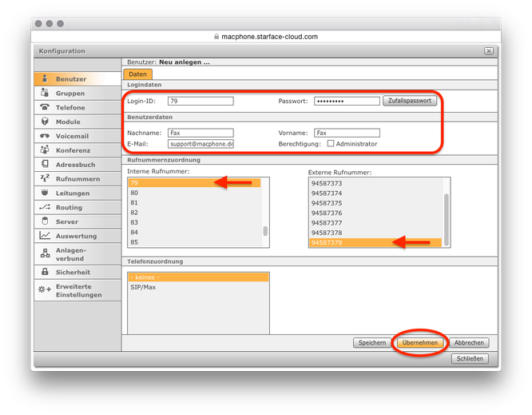Select external number 94587374
The height and width of the screenshot is (415, 532).
click(375, 193)
